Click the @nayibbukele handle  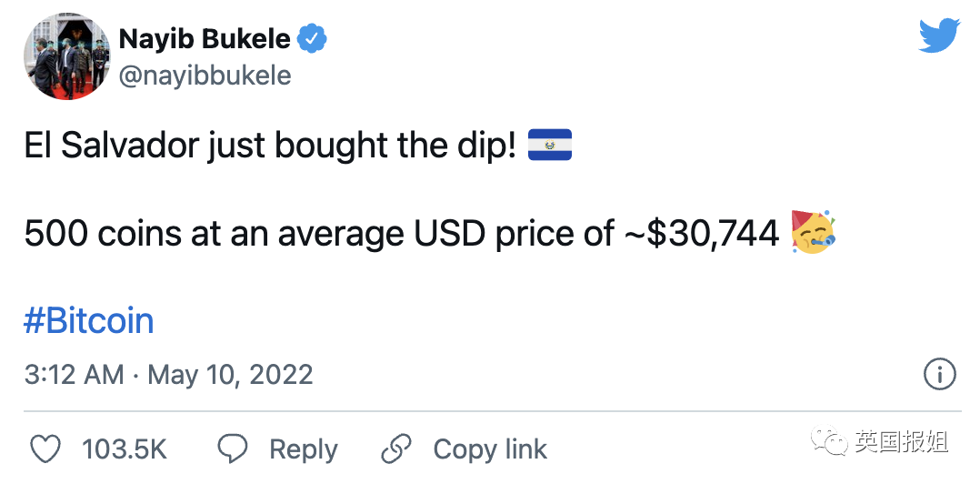coord(205,76)
